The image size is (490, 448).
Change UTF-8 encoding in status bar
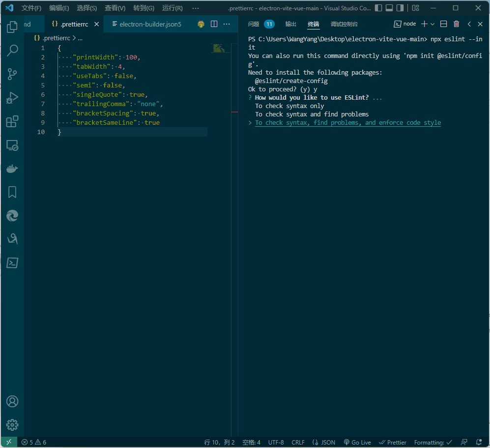(276, 442)
